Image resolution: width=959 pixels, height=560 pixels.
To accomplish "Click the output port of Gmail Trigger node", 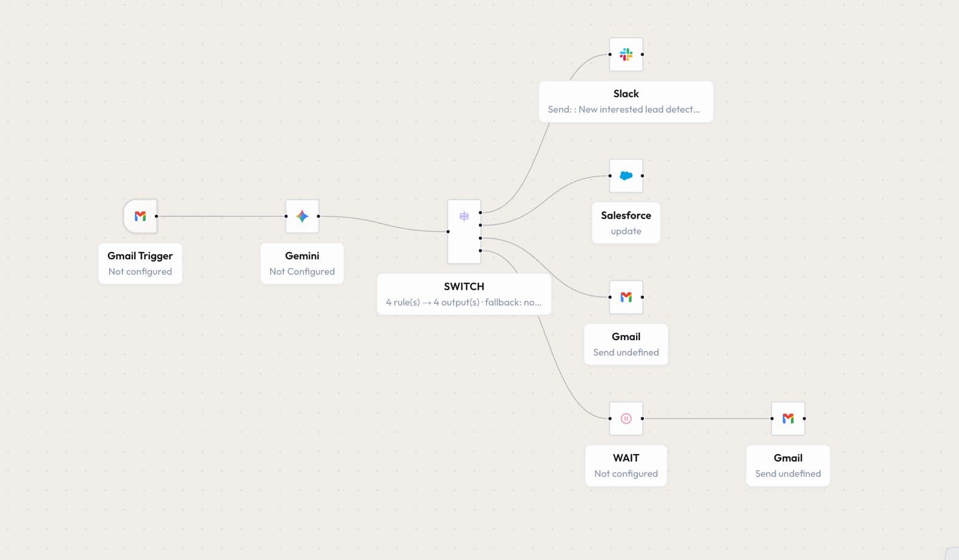I will pyautogui.click(x=156, y=216).
